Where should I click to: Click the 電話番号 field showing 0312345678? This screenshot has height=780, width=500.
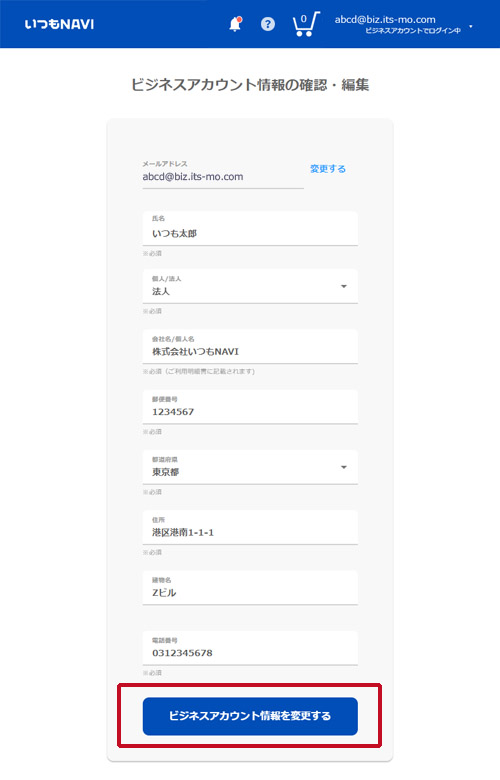point(250,648)
